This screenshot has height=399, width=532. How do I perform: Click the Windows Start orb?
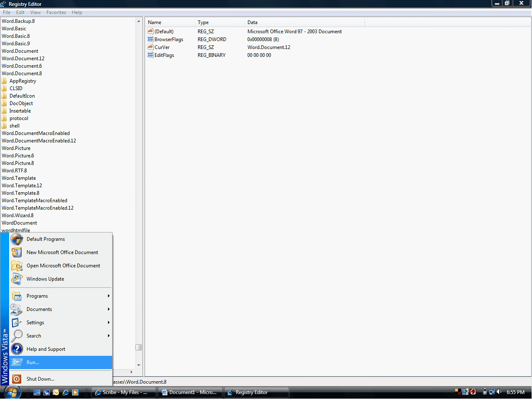pos(12,392)
